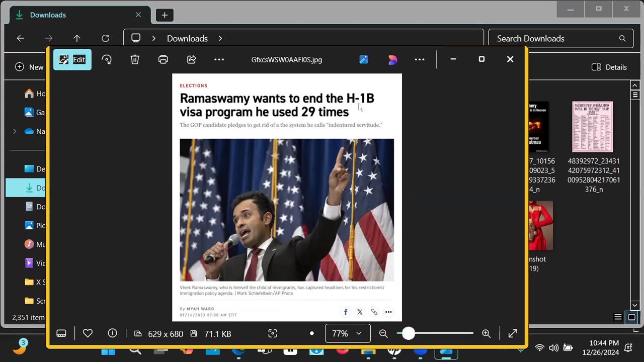Click the search magnifier in Search Downloads
The image size is (644, 362).
(x=622, y=38)
